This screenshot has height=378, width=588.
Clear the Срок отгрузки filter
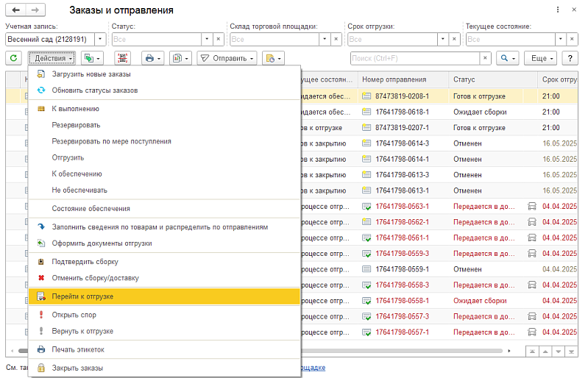click(x=454, y=39)
